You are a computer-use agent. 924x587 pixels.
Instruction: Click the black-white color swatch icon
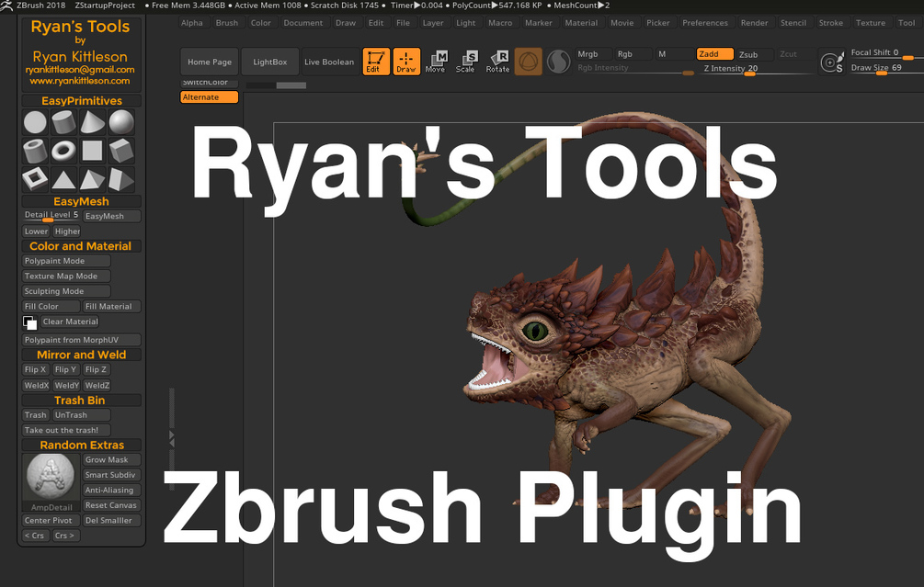tap(30, 322)
